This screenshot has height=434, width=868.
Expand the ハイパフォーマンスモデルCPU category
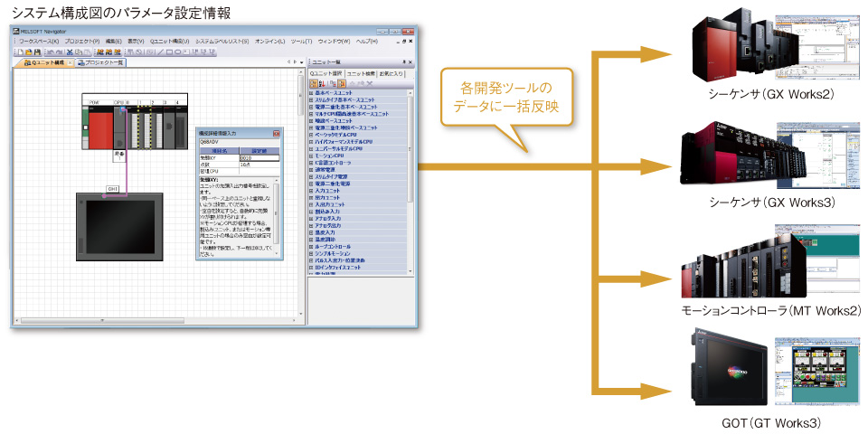pos(312,142)
